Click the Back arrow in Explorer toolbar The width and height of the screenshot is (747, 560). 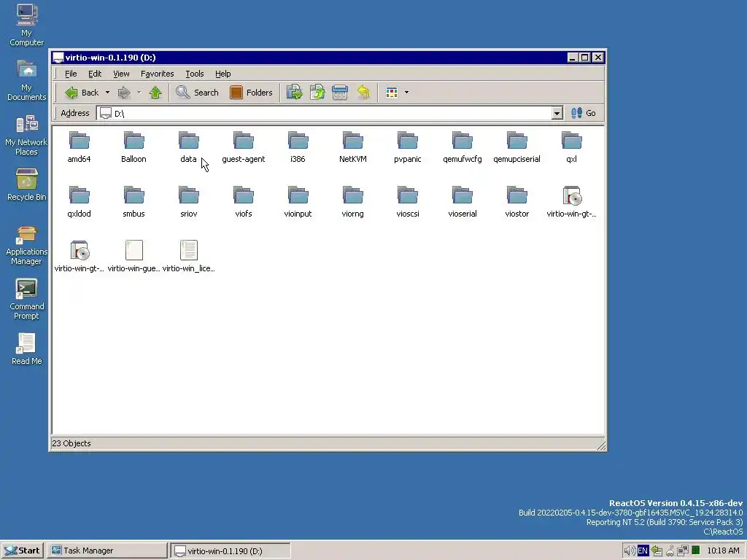pos(81,93)
